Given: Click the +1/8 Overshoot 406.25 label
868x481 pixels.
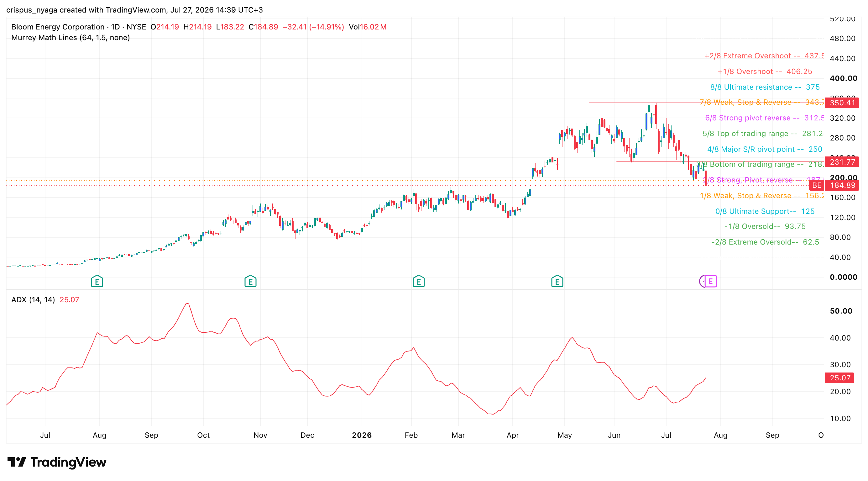Looking at the screenshot, I should [x=765, y=71].
